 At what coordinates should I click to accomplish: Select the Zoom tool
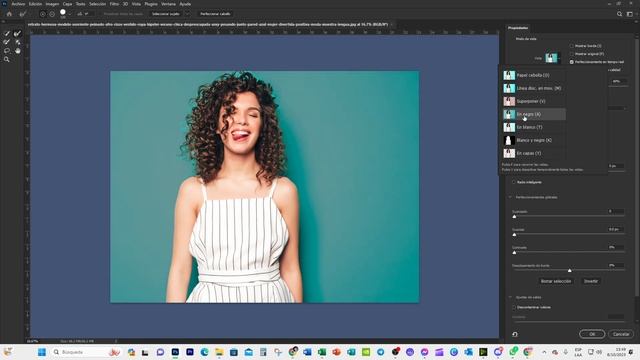pyautogui.click(x=7, y=60)
